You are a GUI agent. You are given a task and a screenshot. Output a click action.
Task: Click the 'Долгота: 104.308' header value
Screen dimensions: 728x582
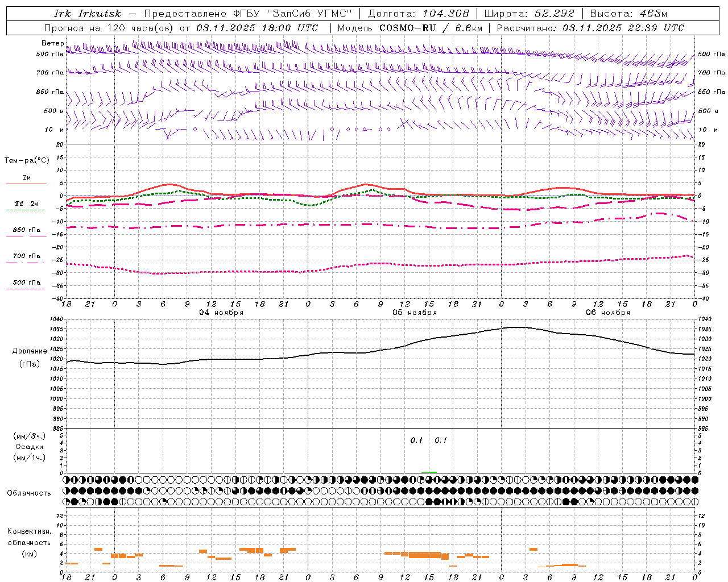pos(419,14)
